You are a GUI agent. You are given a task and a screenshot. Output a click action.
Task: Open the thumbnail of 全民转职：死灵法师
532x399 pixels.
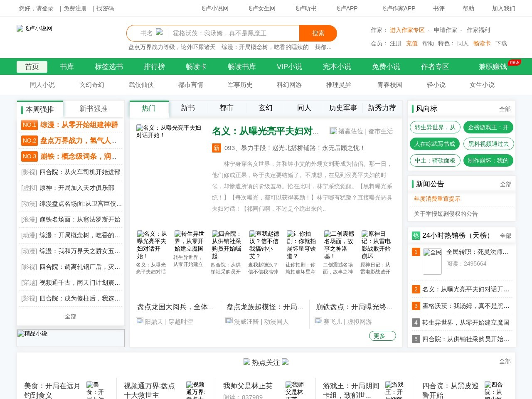point(432,261)
